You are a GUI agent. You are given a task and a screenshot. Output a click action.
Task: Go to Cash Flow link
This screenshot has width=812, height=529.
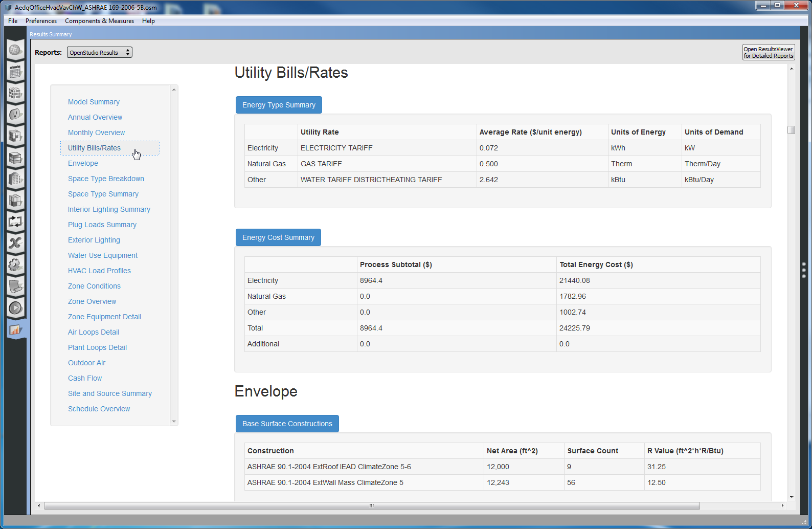click(85, 378)
